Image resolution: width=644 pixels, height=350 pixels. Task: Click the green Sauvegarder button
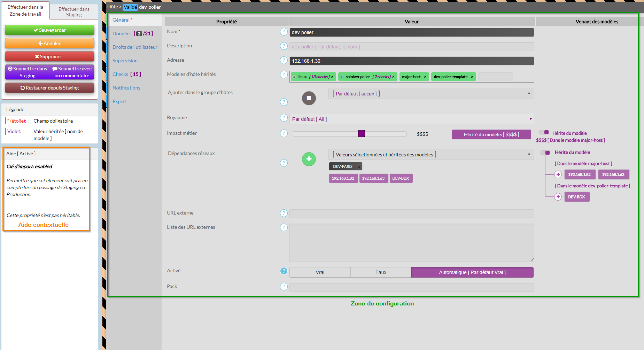point(49,30)
